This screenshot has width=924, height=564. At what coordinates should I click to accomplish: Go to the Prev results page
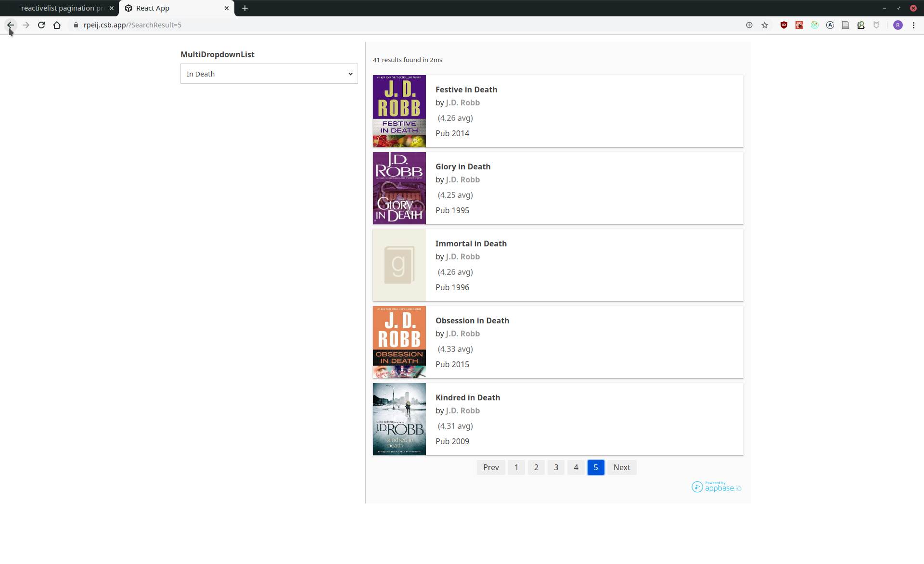coord(491,467)
